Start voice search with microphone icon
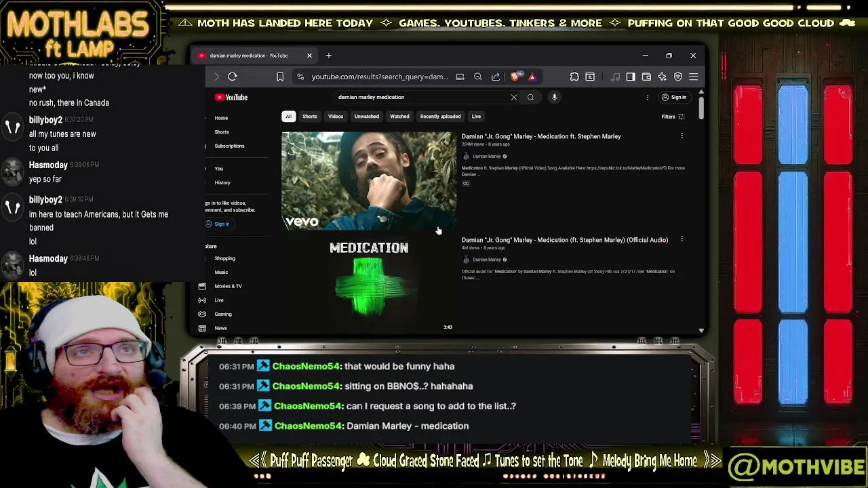 pyautogui.click(x=554, y=97)
